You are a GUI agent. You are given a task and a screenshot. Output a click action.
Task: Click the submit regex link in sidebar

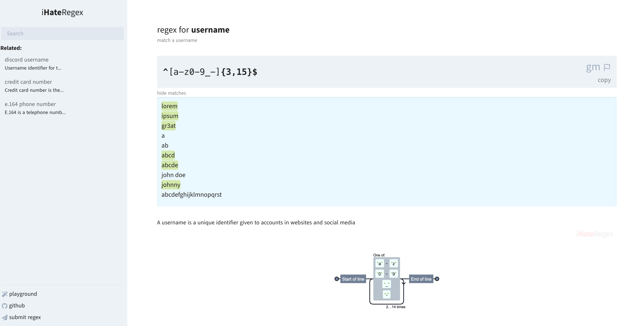pyautogui.click(x=25, y=317)
